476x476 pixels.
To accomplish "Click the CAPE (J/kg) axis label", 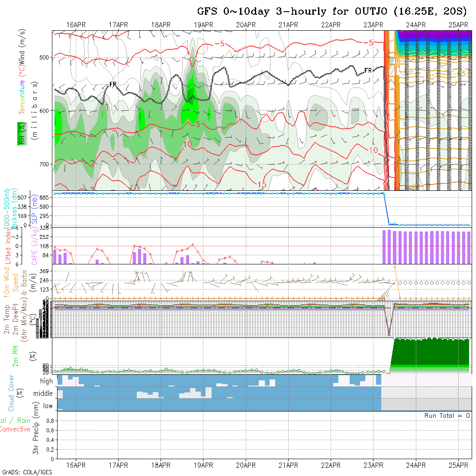I will tap(34, 246).
